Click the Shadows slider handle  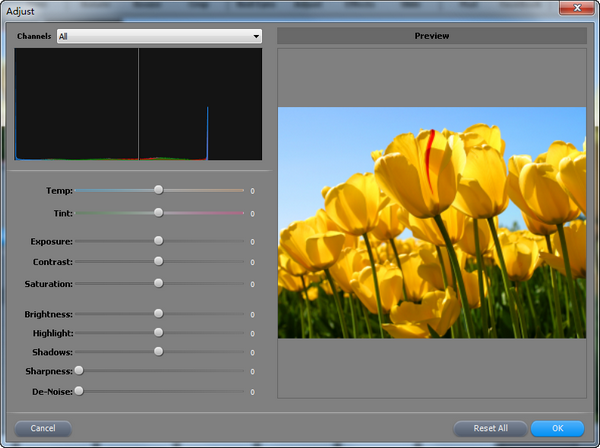click(x=158, y=351)
